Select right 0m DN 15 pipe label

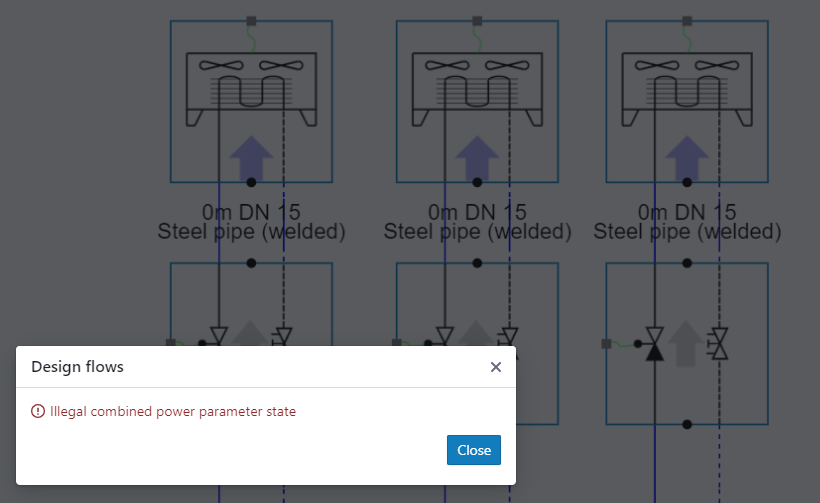tap(687, 212)
